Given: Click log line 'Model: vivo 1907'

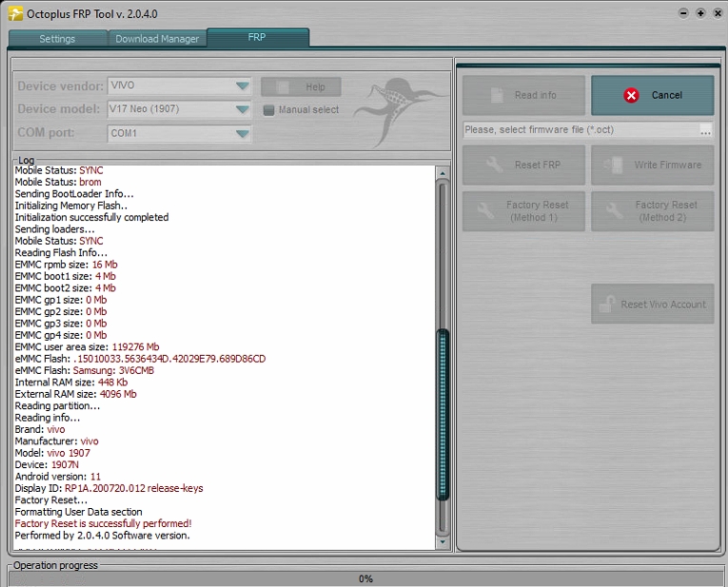Looking at the screenshot, I should (52, 453).
